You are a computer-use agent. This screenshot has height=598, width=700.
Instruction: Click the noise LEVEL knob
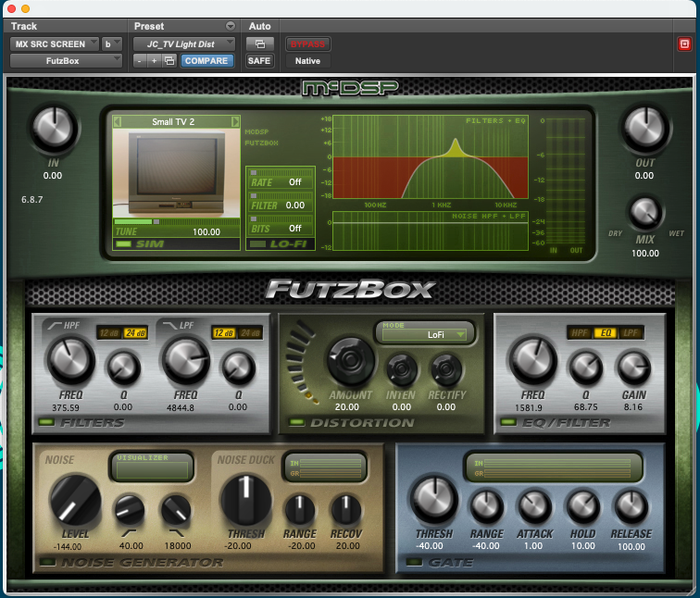click(x=75, y=500)
